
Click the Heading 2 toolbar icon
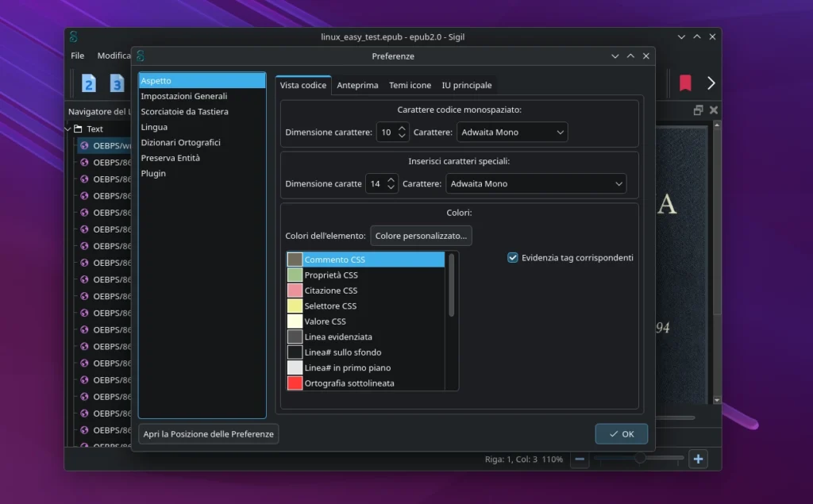[89, 83]
